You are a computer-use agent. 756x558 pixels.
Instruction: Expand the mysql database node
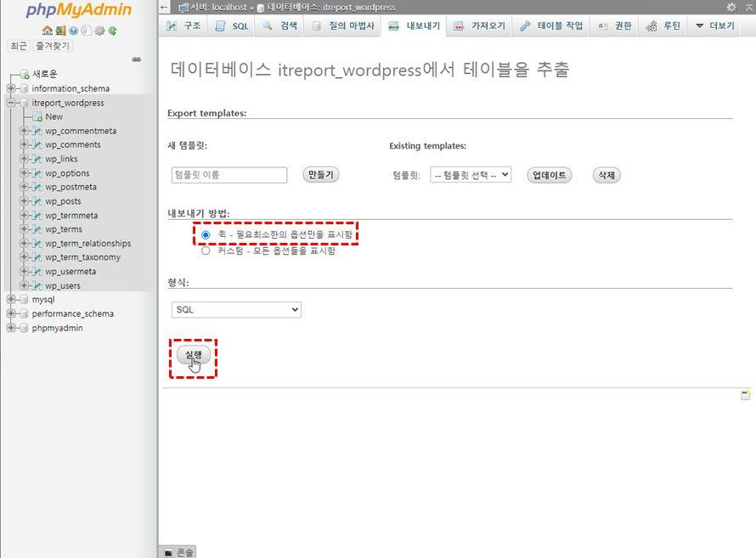pos(10,300)
